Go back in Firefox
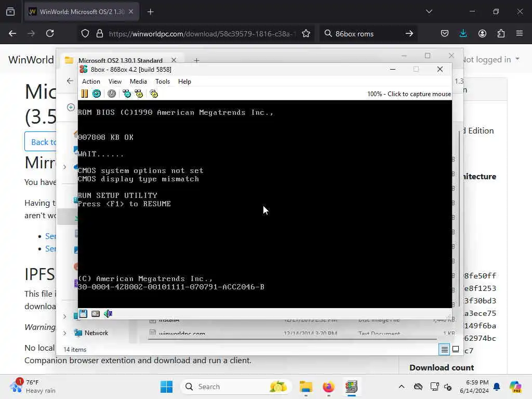The height and width of the screenshot is (399, 532). 12,33
